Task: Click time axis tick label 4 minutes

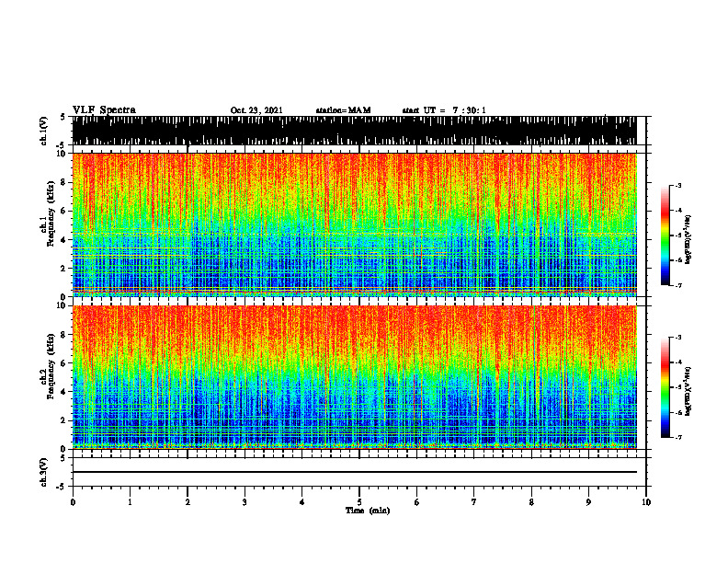Action: click(302, 502)
